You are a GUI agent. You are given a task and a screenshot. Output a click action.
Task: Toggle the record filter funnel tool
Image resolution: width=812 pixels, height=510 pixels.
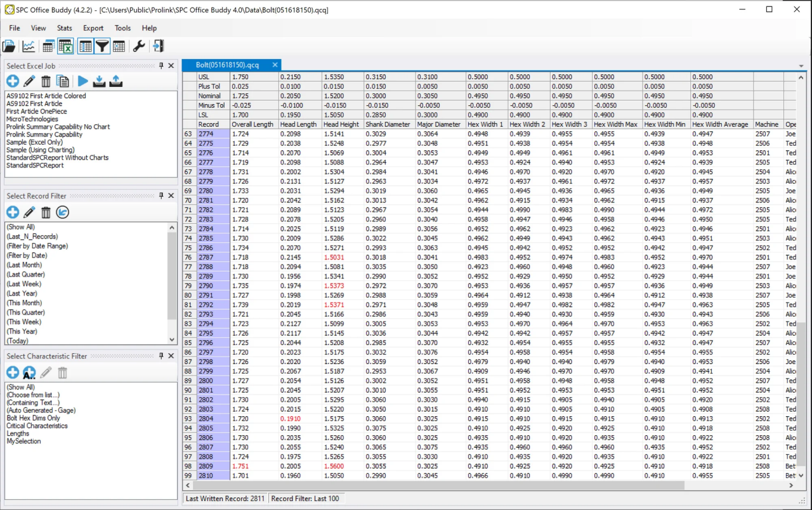(101, 45)
